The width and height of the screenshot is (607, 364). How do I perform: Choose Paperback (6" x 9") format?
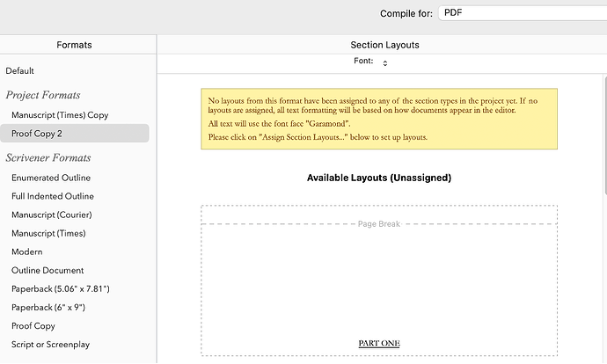(48, 307)
